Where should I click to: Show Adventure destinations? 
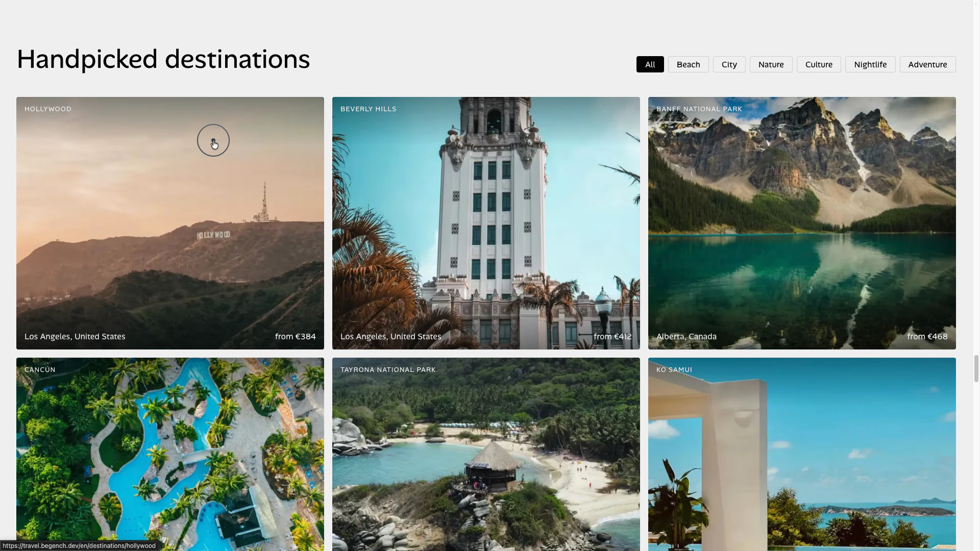[927, 64]
